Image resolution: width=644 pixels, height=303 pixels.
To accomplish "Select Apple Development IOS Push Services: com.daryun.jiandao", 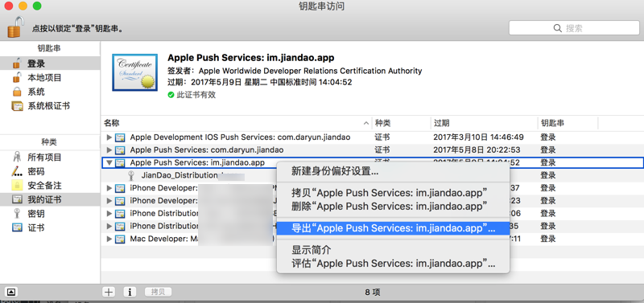I will [240, 137].
